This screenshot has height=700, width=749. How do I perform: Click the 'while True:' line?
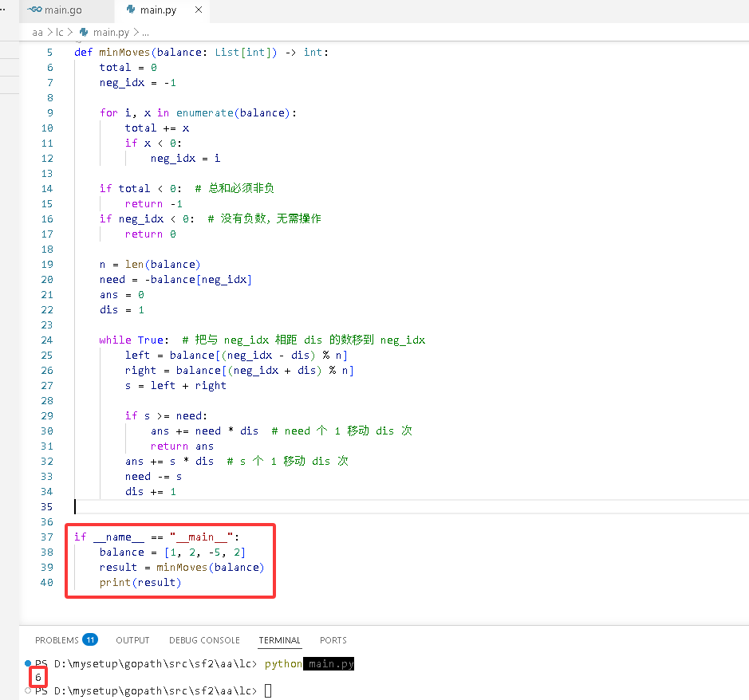click(134, 340)
